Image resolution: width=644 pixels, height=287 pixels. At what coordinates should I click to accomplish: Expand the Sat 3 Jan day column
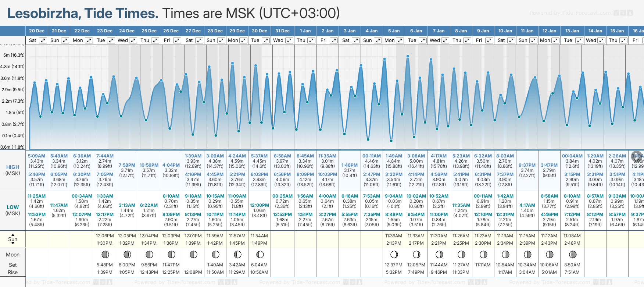[356, 40]
